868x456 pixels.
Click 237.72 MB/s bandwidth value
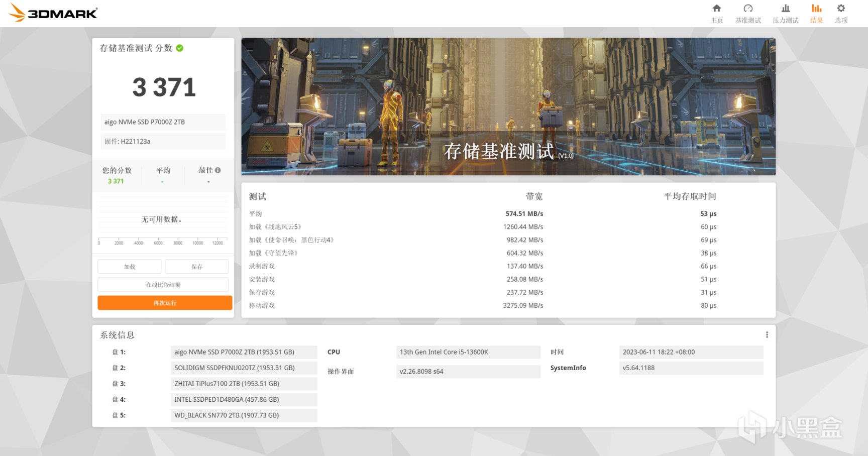pyautogui.click(x=525, y=292)
